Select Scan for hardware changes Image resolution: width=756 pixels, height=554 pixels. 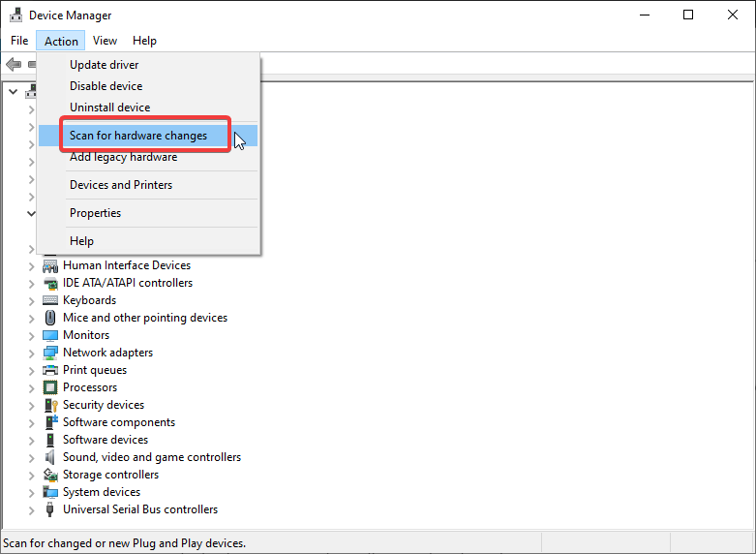click(148, 136)
